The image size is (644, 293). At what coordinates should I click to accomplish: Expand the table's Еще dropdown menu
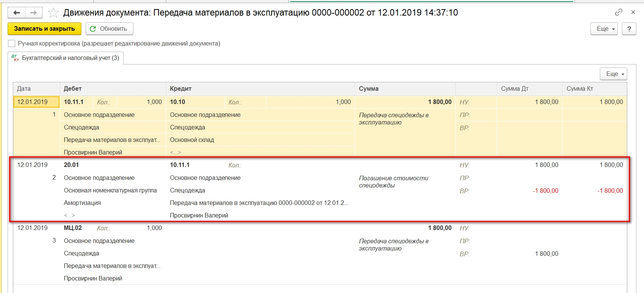(x=613, y=74)
